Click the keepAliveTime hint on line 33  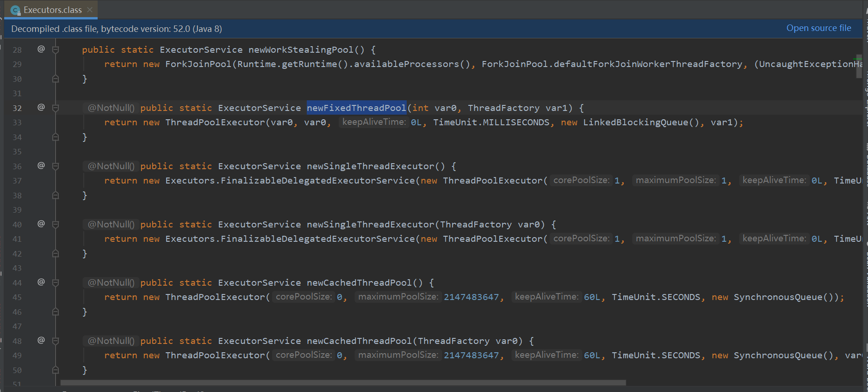[x=373, y=122]
